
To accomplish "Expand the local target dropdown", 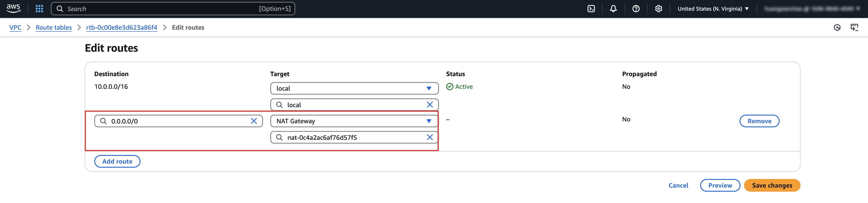I will click(x=354, y=88).
